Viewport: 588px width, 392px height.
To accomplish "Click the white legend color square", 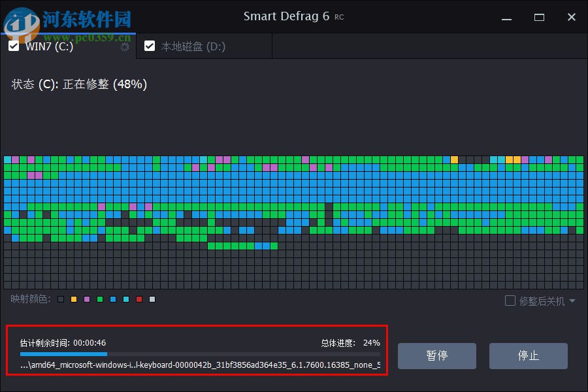I will [x=152, y=299].
